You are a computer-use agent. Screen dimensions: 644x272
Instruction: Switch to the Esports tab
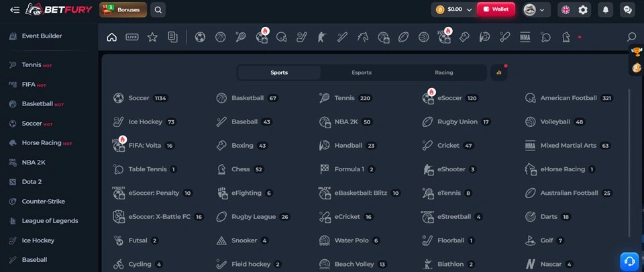362,73
